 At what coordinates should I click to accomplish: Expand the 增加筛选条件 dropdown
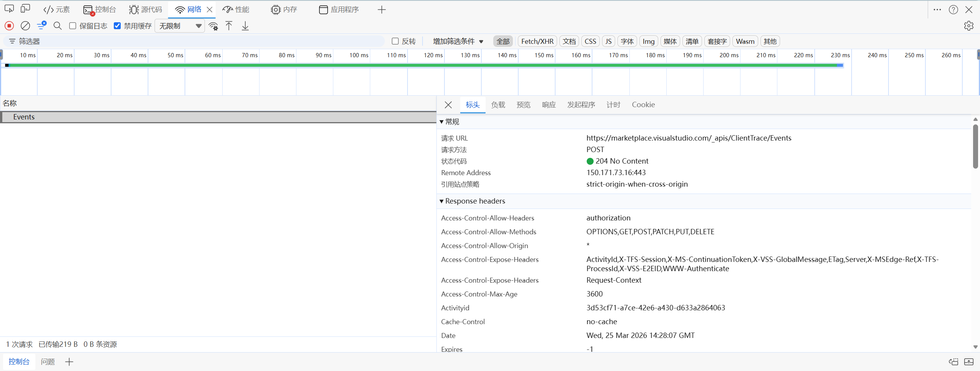(x=458, y=41)
